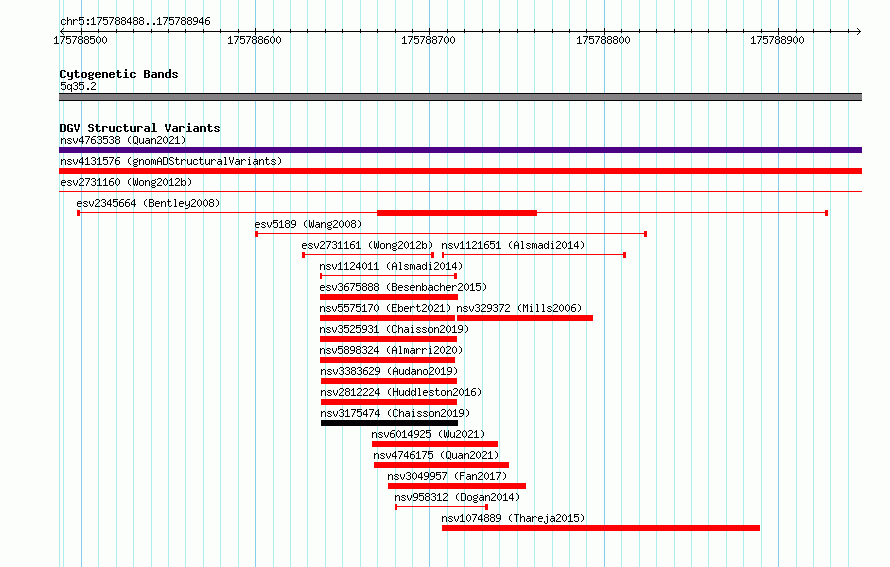The image size is (890, 567).
Task: Select the red nsv329372 Mills2006 bar
Action: 525,318
